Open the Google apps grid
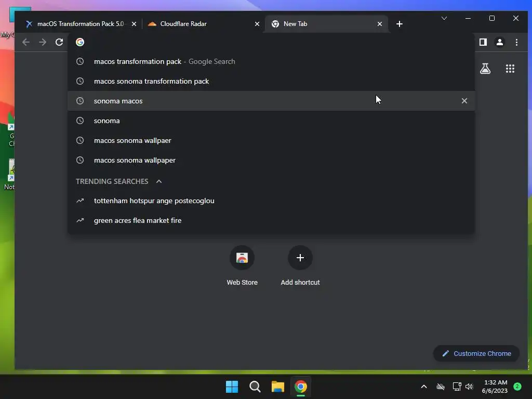The height and width of the screenshot is (399, 532). pyautogui.click(x=510, y=69)
